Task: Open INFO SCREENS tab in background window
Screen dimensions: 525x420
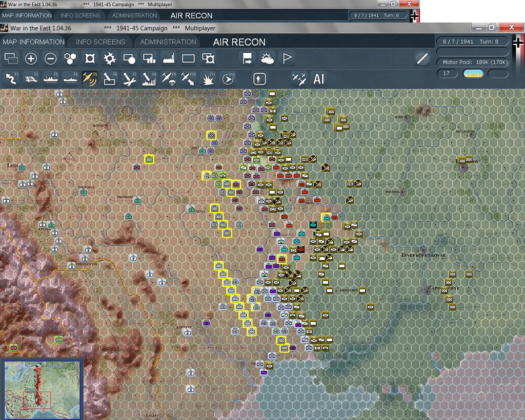Action: (x=80, y=15)
